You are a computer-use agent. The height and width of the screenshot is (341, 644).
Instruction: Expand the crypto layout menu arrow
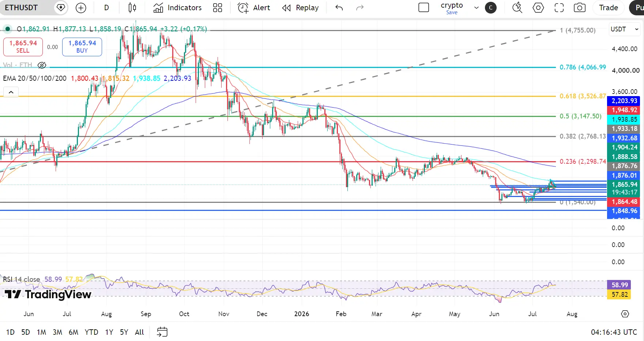477,8
